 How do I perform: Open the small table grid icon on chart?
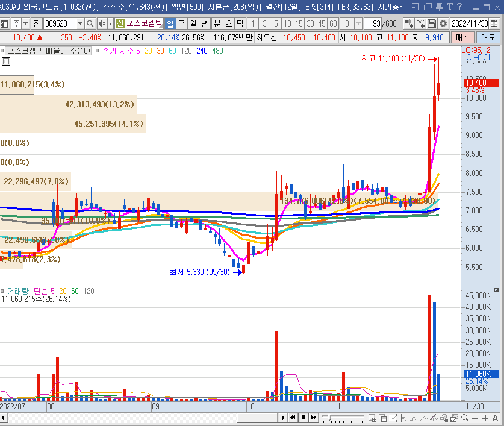[x=6, y=61]
